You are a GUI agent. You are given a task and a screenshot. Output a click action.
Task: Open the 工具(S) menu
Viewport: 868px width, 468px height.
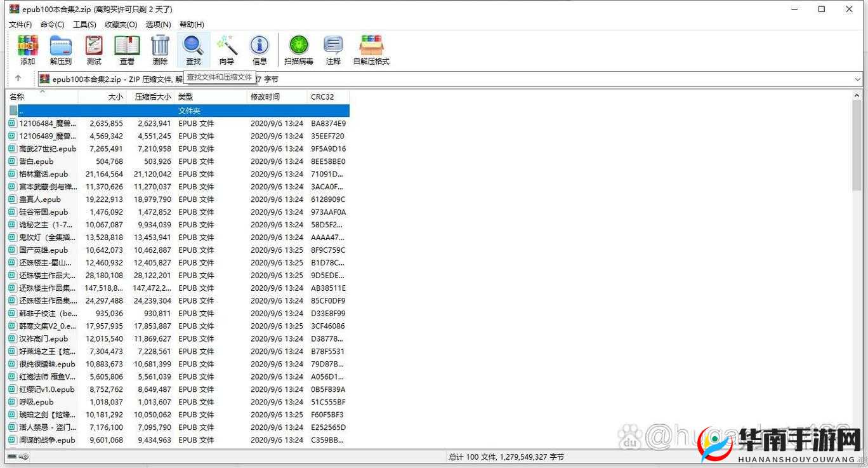point(84,24)
